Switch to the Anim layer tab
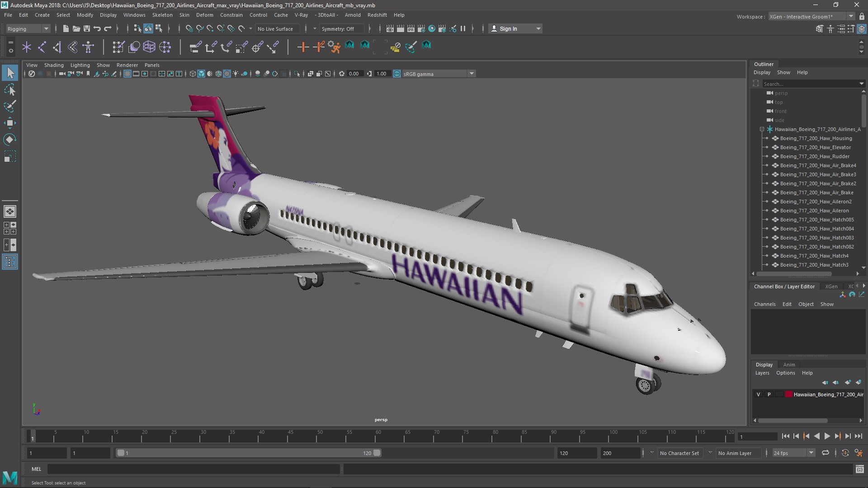 click(x=789, y=365)
